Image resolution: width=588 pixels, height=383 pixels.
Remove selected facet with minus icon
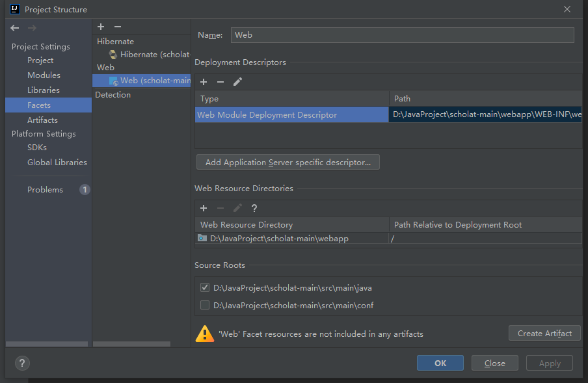[x=118, y=27]
